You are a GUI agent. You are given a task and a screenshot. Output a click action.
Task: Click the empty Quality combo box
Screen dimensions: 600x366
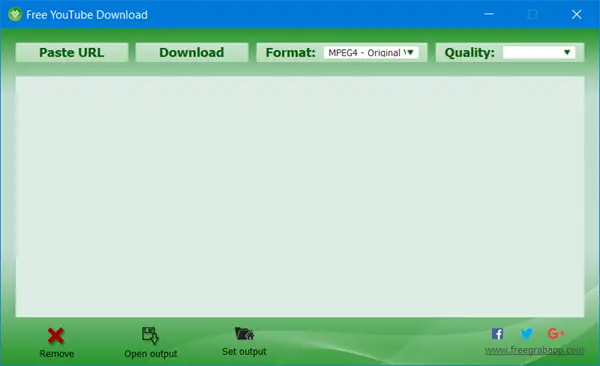pos(539,52)
